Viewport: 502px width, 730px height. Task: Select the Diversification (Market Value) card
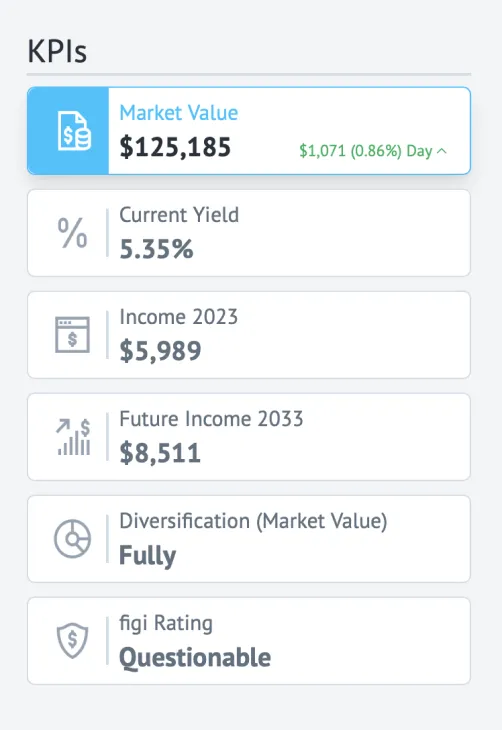(249, 539)
